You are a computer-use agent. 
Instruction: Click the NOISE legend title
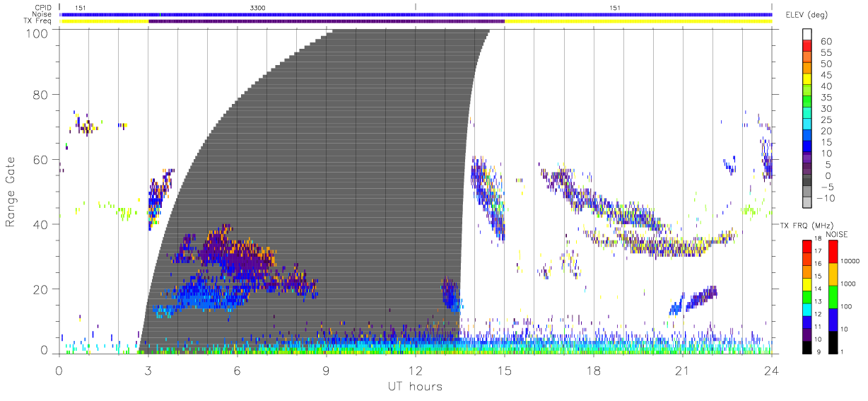coord(836,234)
